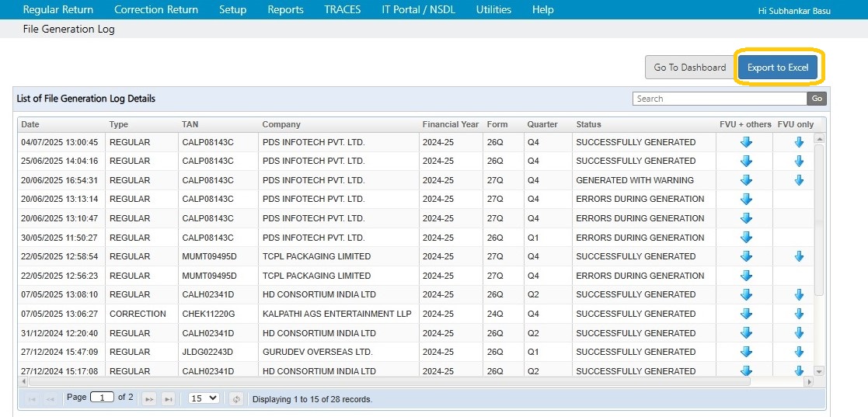Open the Regular Return menu
Screen dimensions: 868x417
58,9
